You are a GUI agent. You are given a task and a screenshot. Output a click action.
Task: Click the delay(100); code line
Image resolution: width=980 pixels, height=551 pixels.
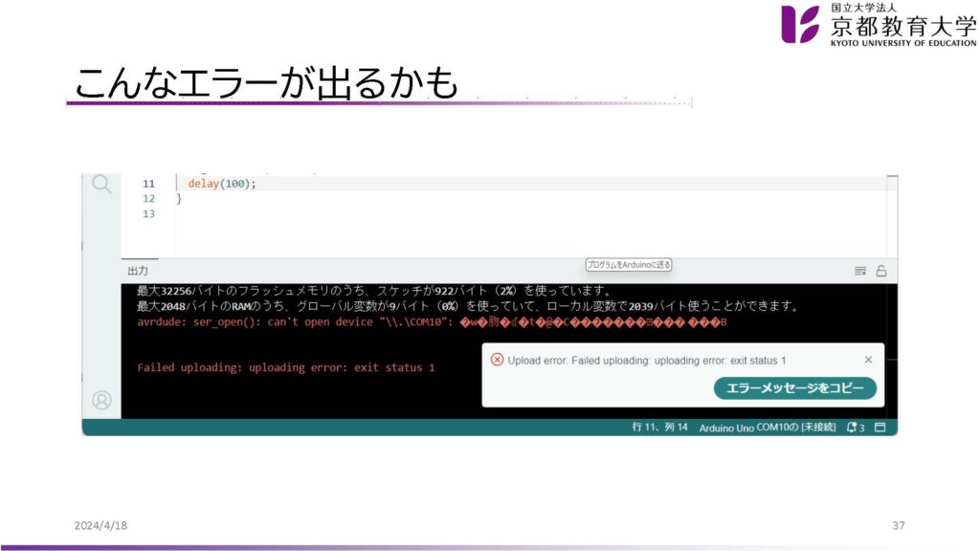tap(222, 184)
